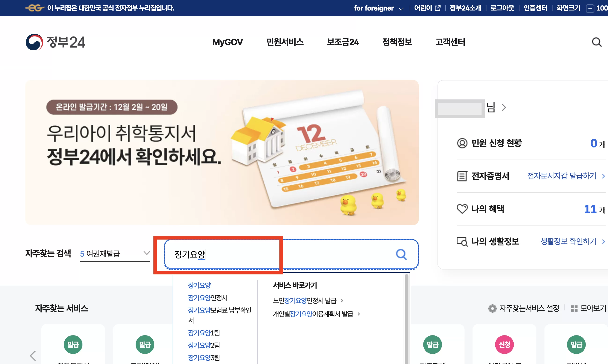The width and height of the screenshot is (608, 364).
Task: Click the arrow after 전자문서지갑 발급하기
Action: coord(603,176)
